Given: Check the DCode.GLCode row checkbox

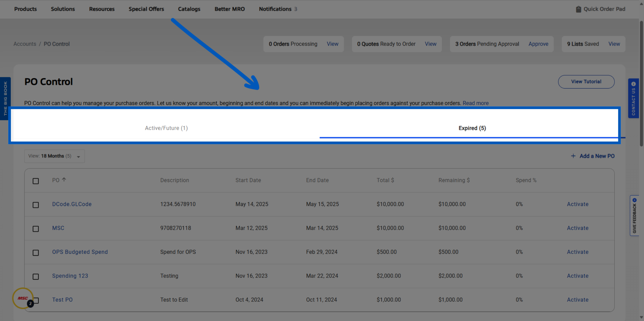Looking at the screenshot, I should (36, 205).
